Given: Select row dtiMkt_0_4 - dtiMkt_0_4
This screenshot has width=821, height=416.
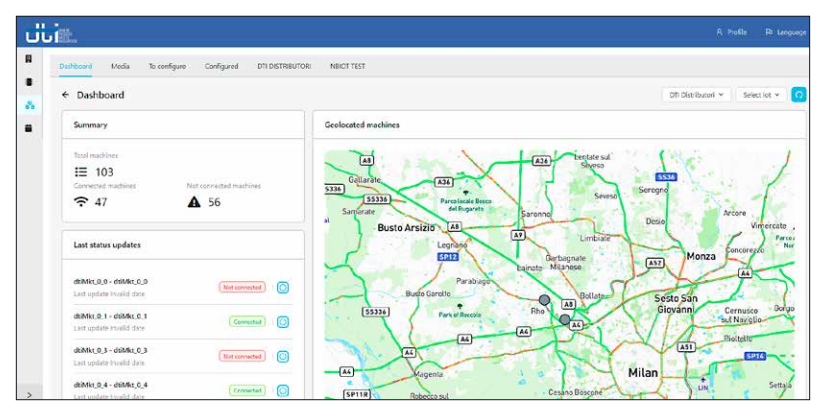Looking at the screenshot, I should [182, 388].
